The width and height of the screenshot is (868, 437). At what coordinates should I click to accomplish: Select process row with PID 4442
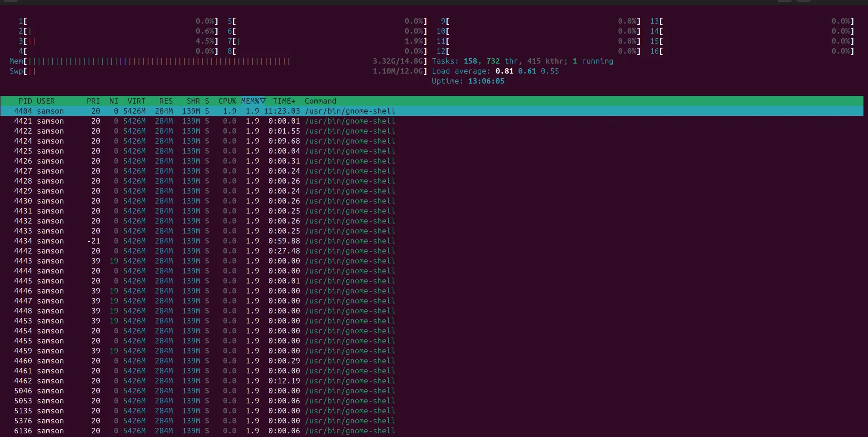click(x=204, y=251)
